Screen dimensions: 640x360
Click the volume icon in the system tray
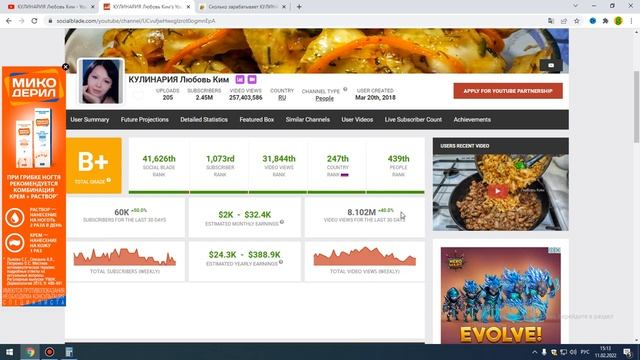point(573,352)
